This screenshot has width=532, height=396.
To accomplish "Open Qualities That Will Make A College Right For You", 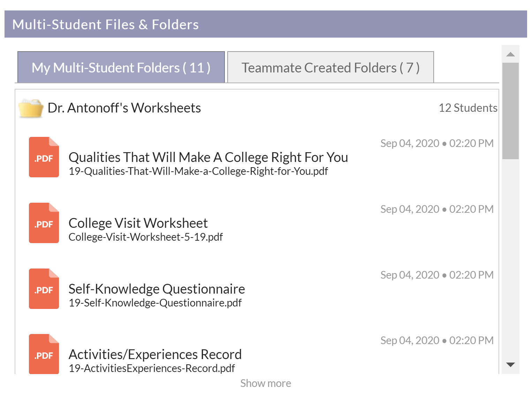I will coord(208,157).
